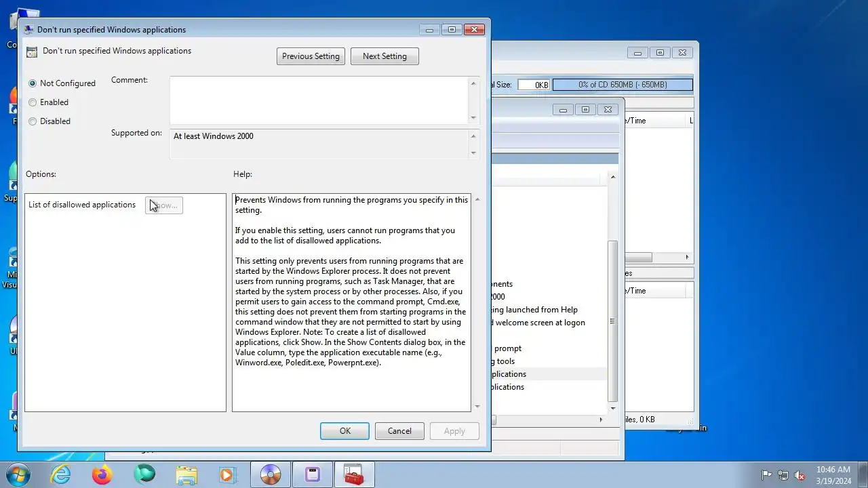Maximize the background CD burner window
The height and width of the screenshot is (488, 868).
[x=660, y=53]
